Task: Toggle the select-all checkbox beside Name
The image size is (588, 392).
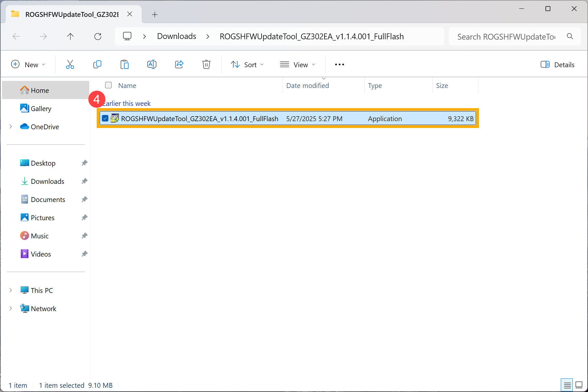Action: click(108, 85)
